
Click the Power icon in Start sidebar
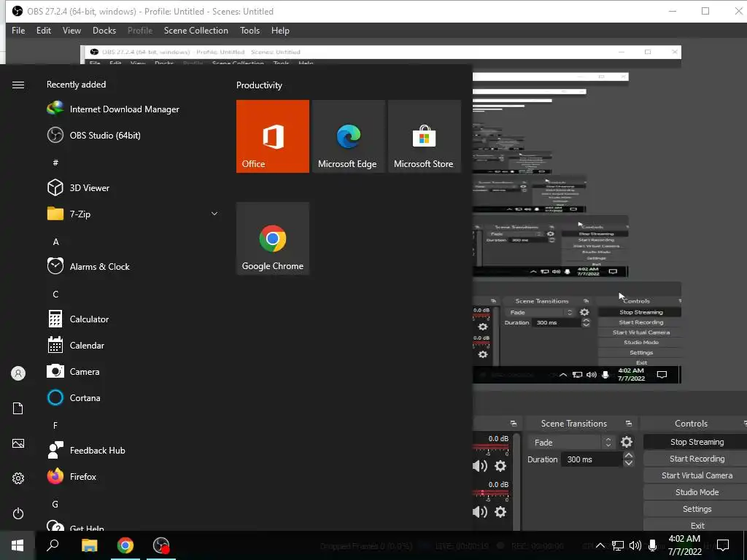18,513
